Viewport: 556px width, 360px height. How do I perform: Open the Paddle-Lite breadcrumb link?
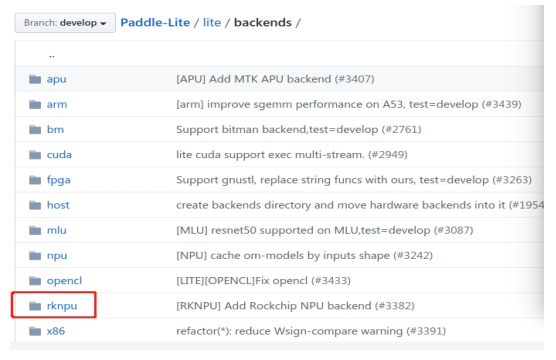click(x=155, y=23)
